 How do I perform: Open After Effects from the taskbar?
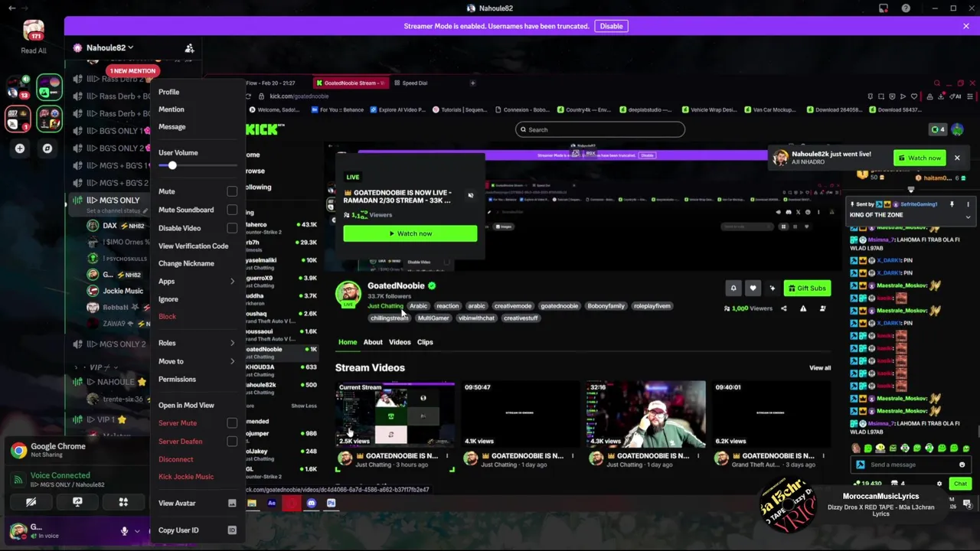click(x=271, y=504)
